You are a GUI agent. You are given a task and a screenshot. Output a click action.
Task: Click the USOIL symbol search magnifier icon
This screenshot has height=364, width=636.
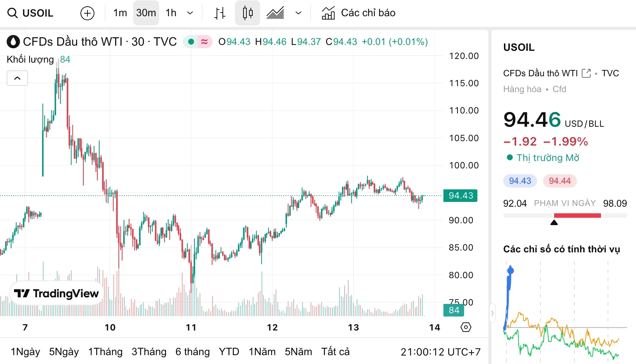[13, 13]
